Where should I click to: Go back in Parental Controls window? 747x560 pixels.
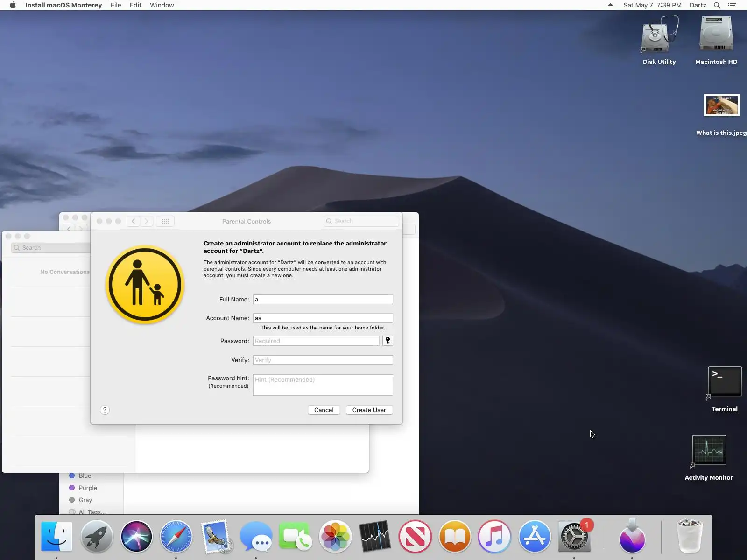click(134, 221)
